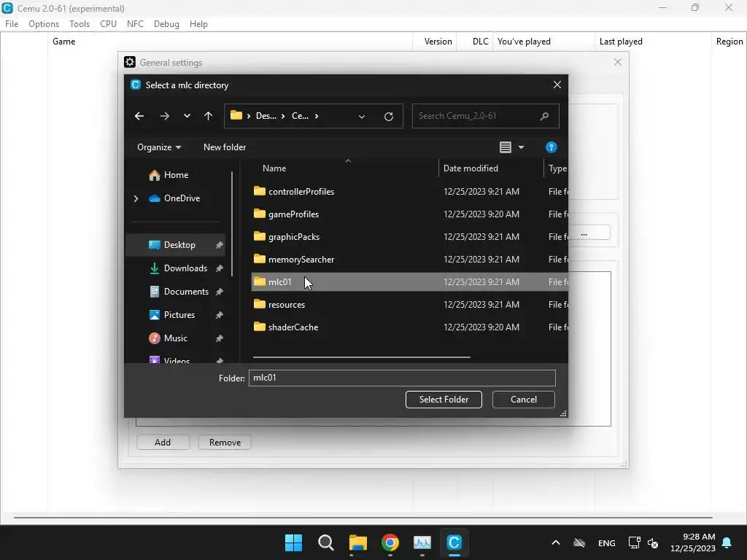Open File Explorer from taskbar
Screen dimensions: 747x560
pos(357,542)
